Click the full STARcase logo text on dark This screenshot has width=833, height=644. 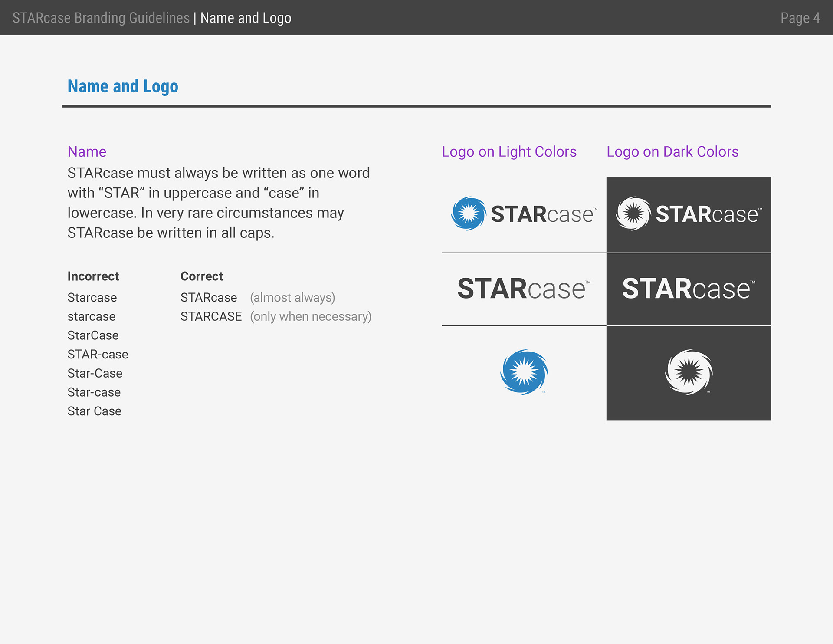[709, 214]
